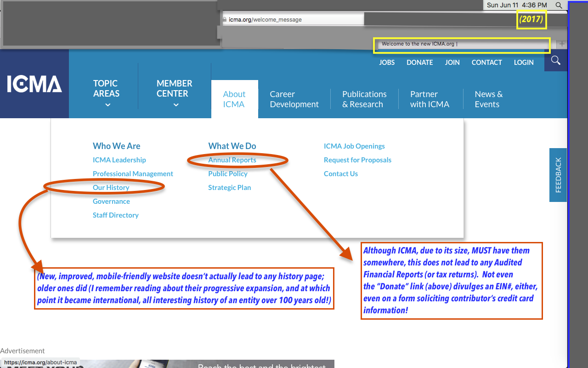Open Publications & Research menu
The width and height of the screenshot is (588, 368).
364,99
